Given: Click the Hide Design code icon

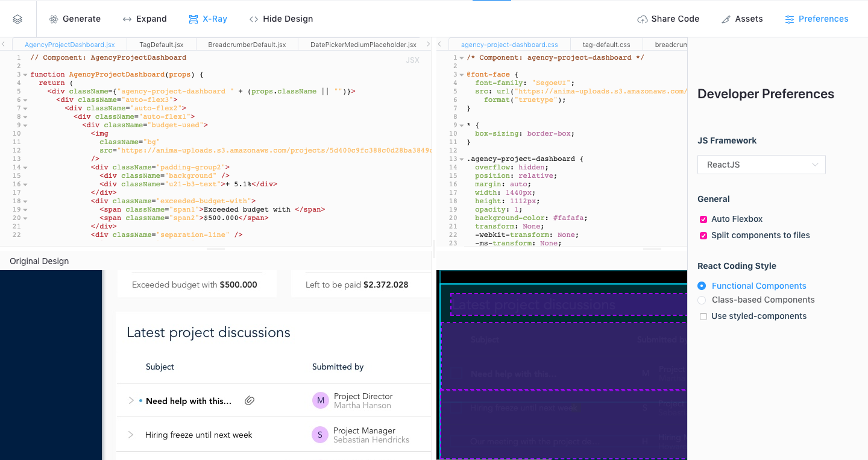Looking at the screenshot, I should [254, 19].
